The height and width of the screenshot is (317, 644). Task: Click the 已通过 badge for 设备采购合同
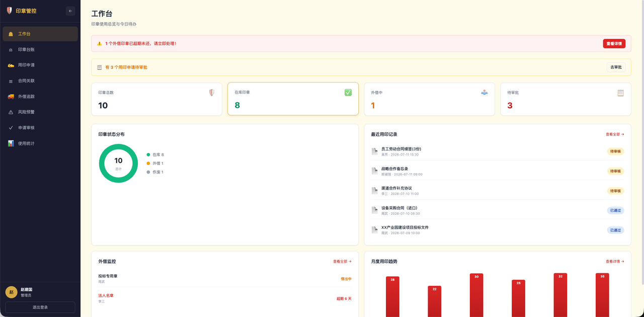pyautogui.click(x=615, y=210)
